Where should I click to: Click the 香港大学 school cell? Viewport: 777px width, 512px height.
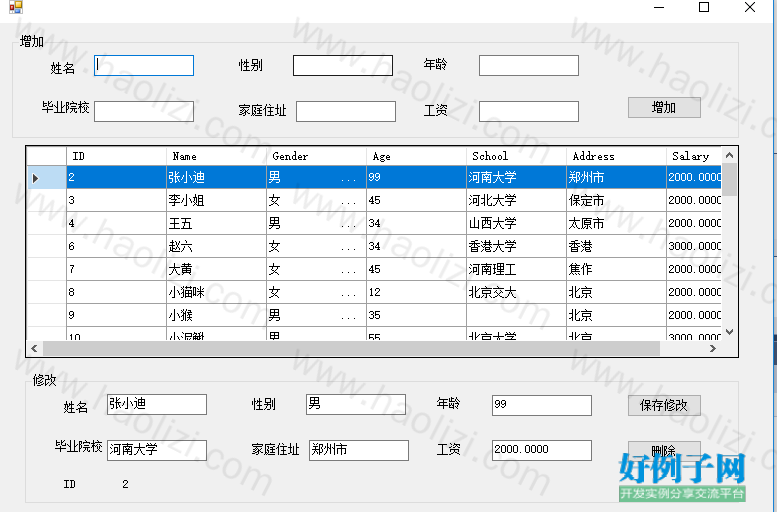click(516, 246)
